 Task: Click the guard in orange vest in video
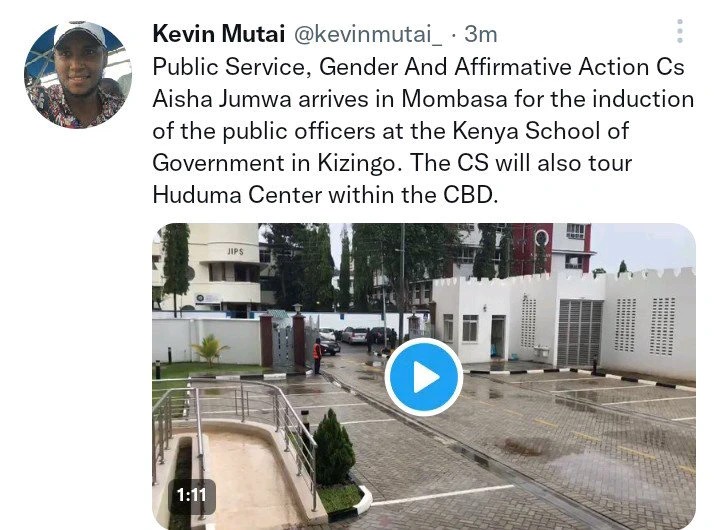pos(317,355)
